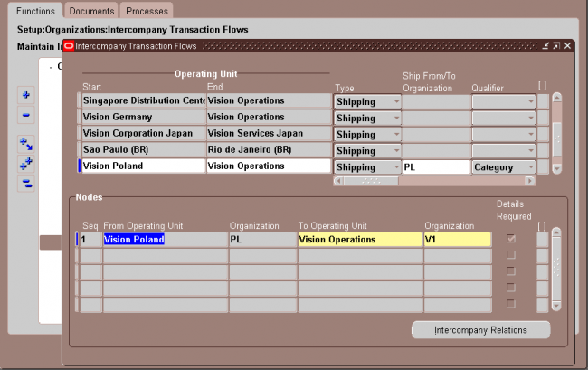Click the V1 Organization field in Nodes
This screenshot has width=588, height=370.
coord(458,240)
